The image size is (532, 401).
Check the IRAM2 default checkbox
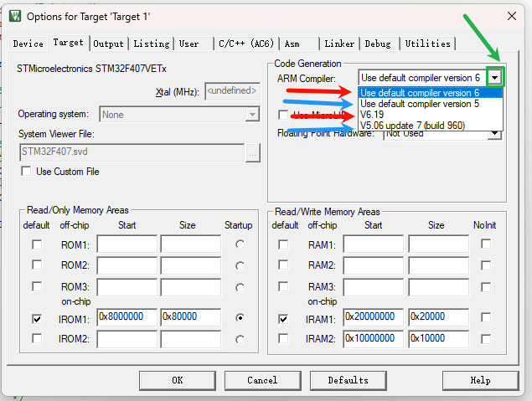(x=284, y=338)
